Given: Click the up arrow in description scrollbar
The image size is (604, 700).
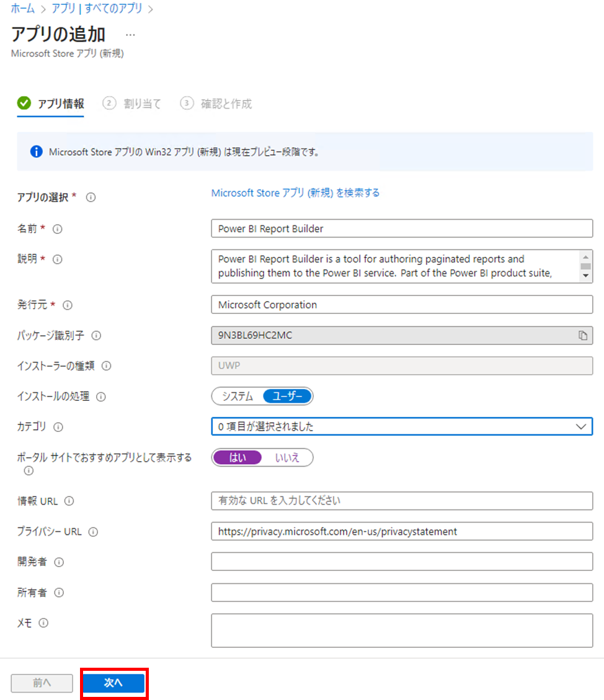Looking at the screenshot, I should pyautogui.click(x=586, y=257).
